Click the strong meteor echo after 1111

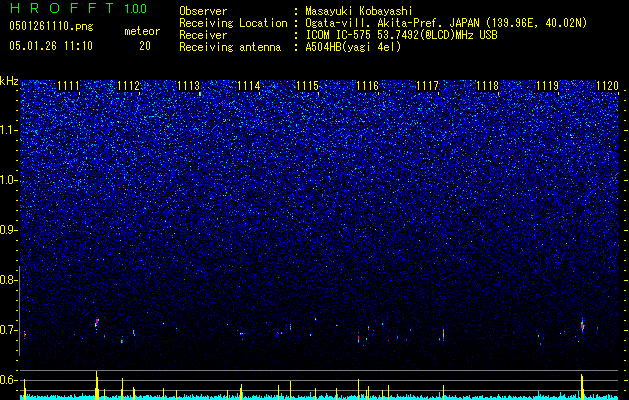pos(97,322)
